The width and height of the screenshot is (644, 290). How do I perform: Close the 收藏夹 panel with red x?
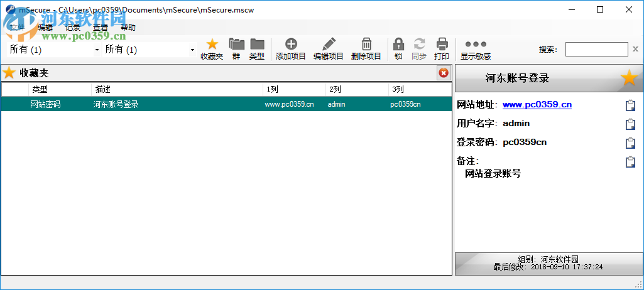444,73
